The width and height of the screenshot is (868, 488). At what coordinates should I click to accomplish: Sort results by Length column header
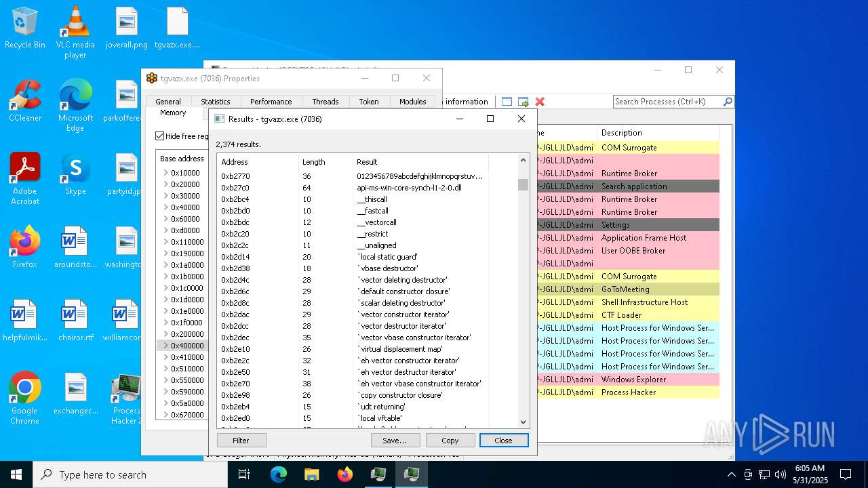pos(325,162)
